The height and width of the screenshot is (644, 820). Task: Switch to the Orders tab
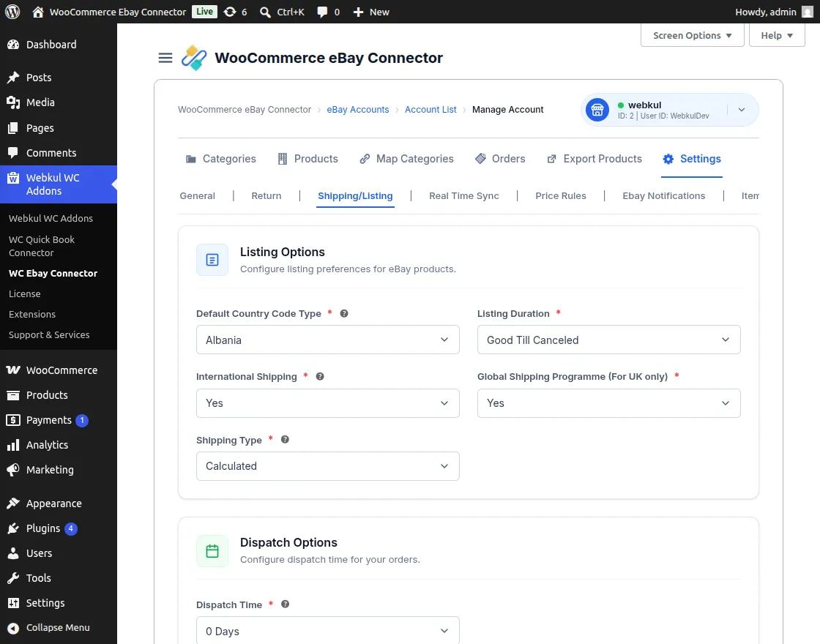(500, 159)
